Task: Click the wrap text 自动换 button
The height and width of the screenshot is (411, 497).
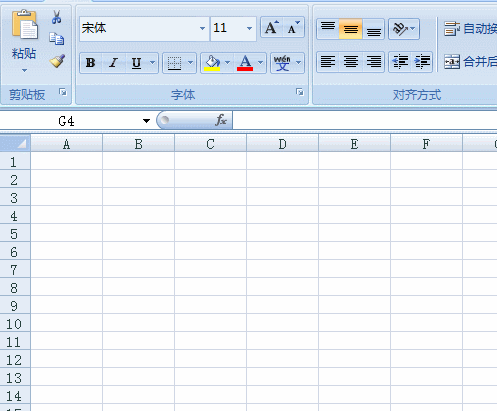Action: 470,29
